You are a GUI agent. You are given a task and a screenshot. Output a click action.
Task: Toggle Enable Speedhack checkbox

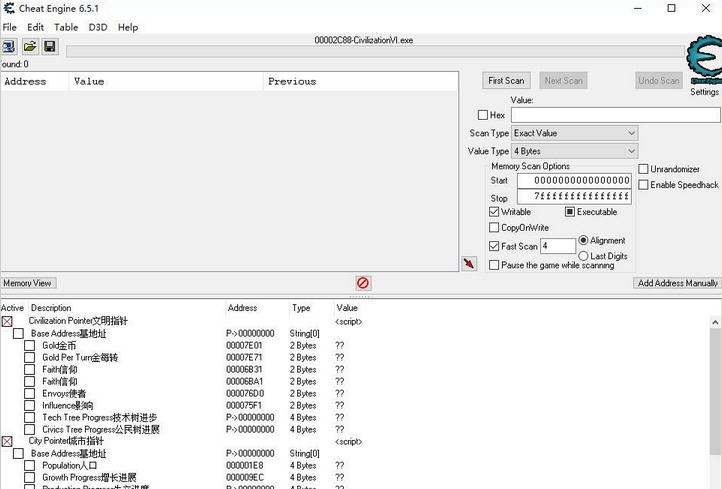pyautogui.click(x=643, y=185)
